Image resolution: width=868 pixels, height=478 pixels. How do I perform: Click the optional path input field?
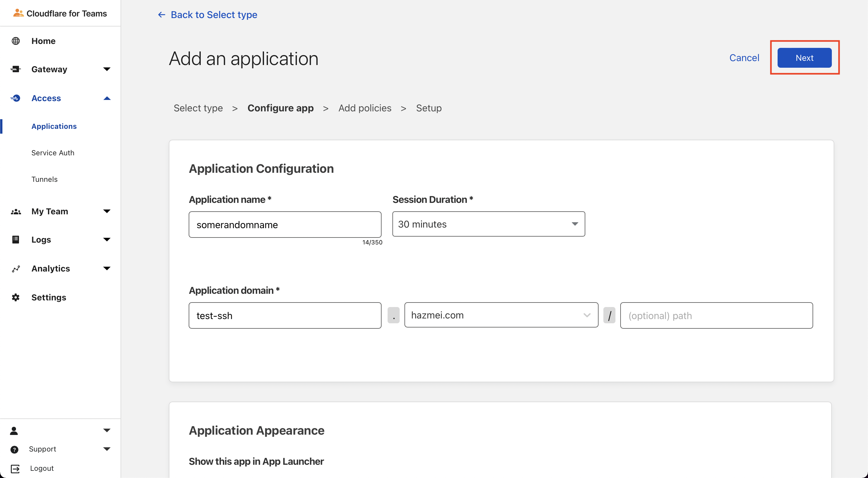pyautogui.click(x=716, y=315)
